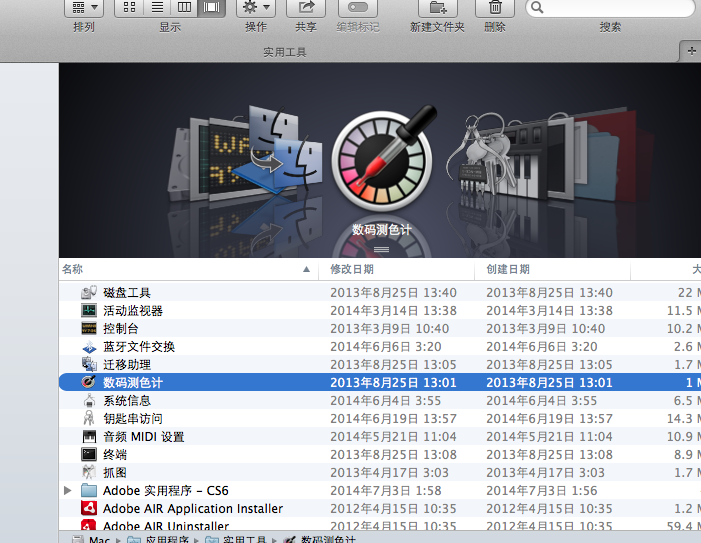The image size is (701, 543).
Task: Click 应用程序 in the path bar
Action: [167, 539]
